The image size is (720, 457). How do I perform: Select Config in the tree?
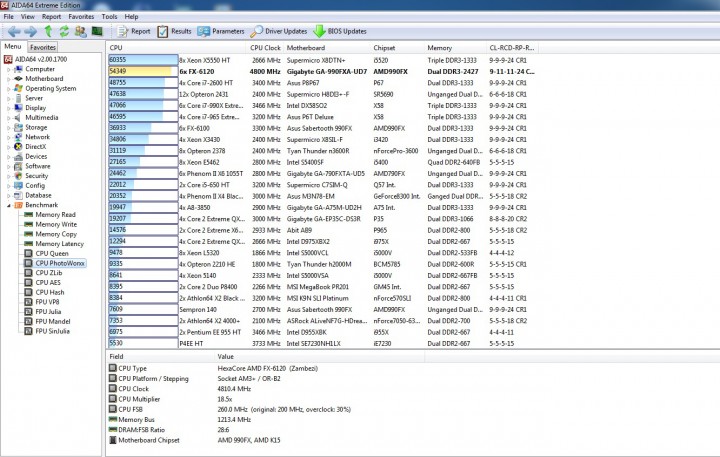pyautogui.click(x=35, y=186)
